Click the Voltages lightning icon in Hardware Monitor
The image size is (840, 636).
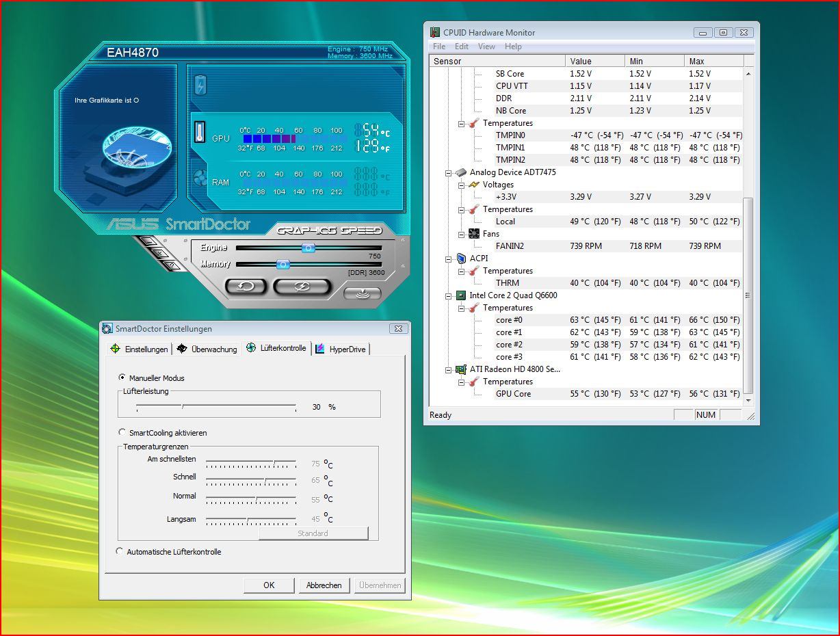pyautogui.click(x=474, y=185)
